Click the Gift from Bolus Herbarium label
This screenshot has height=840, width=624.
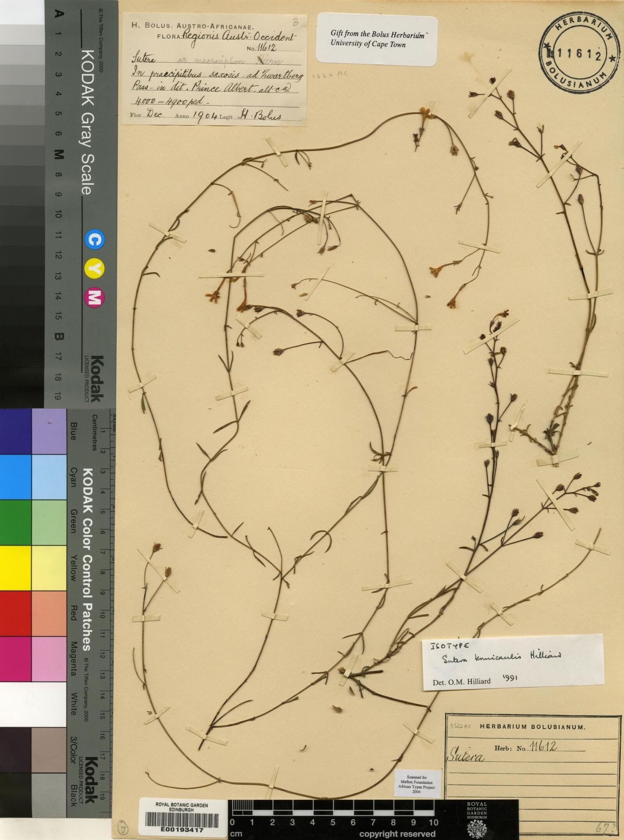tap(376, 39)
